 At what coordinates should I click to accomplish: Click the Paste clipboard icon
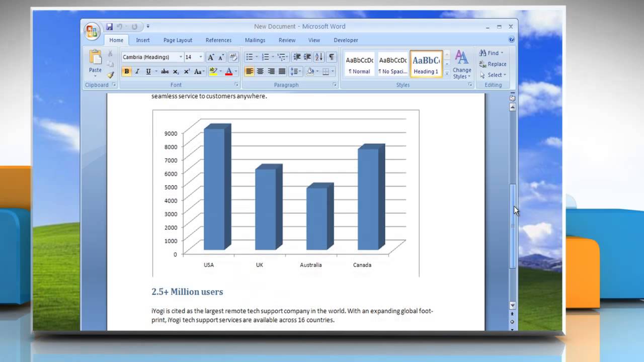(x=95, y=56)
